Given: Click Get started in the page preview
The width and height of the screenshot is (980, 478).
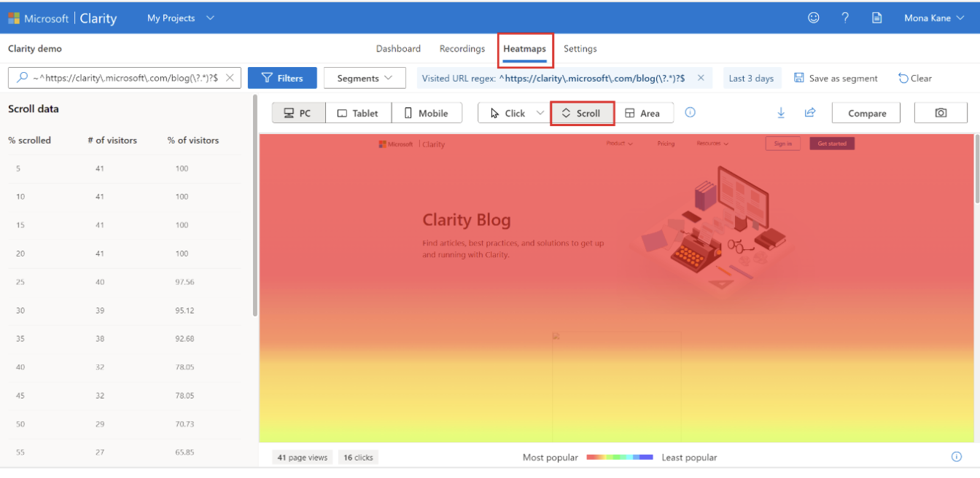Looking at the screenshot, I should (x=832, y=144).
